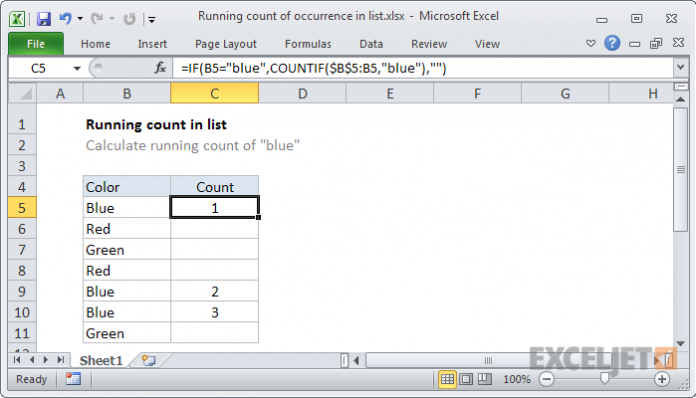Click the Insert Worksheet tab icon
Image resolution: width=696 pixels, height=398 pixels.
[x=148, y=360]
